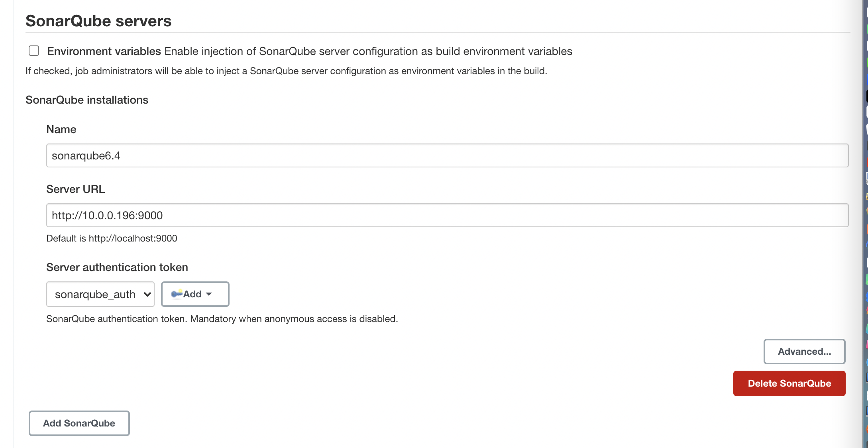868x448 pixels.
Task: Click the Default is http://localhost:9000 hint
Action: [112, 238]
